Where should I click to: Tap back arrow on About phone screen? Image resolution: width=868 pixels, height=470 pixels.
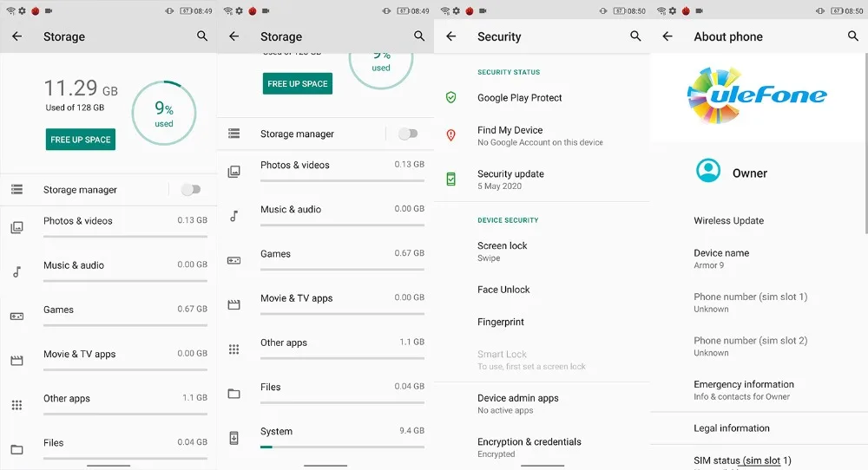[667, 36]
